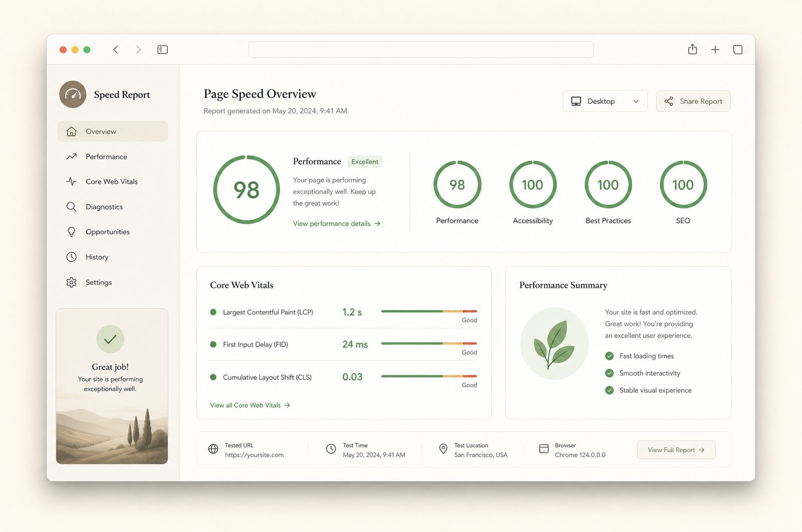Click the Excellent badge
The width and height of the screenshot is (802, 532).
click(x=365, y=162)
